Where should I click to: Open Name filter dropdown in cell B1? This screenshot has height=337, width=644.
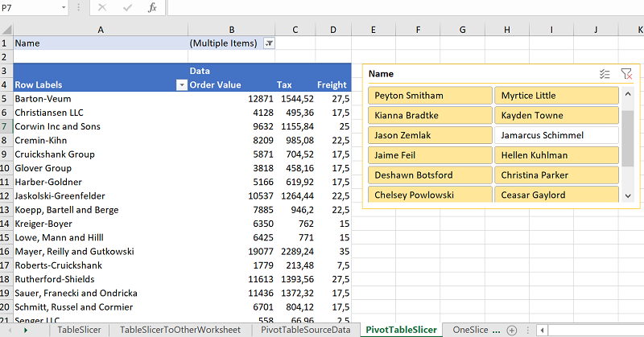click(269, 43)
